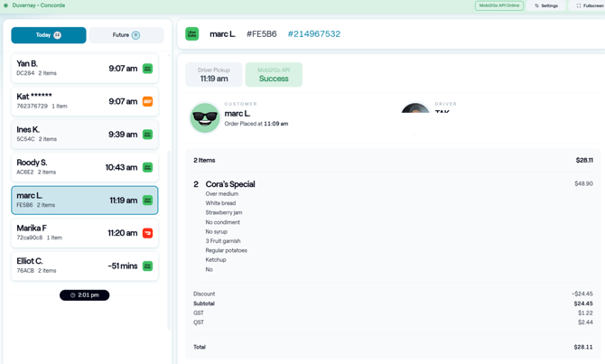This screenshot has height=364, width=605.
Task: Click the customer sunglasses emoji avatar
Action: coord(205,117)
